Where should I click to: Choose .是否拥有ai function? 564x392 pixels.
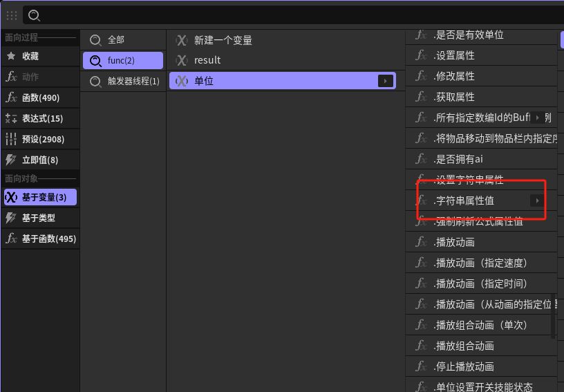(x=481, y=159)
